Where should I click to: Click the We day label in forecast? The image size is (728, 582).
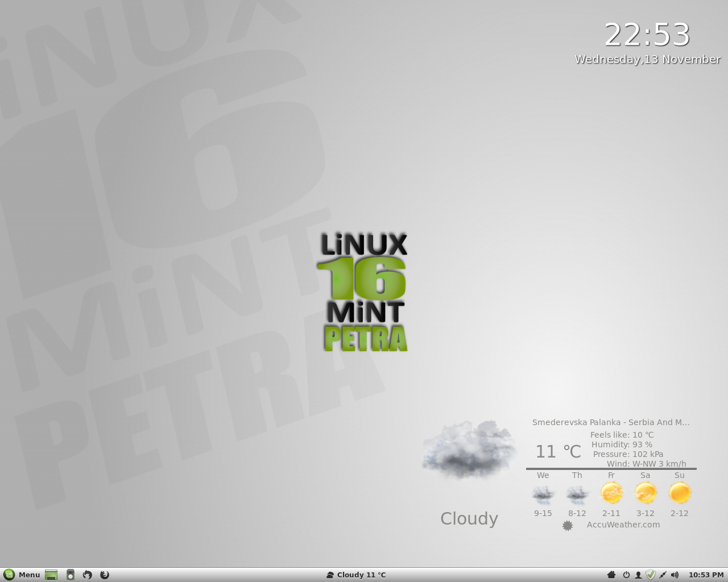[543, 475]
